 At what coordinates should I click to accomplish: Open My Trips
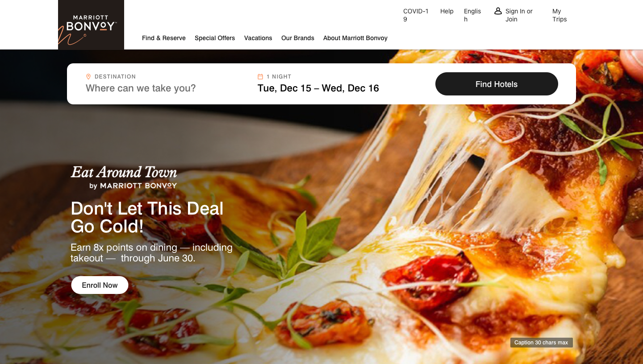click(x=559, y=15)
